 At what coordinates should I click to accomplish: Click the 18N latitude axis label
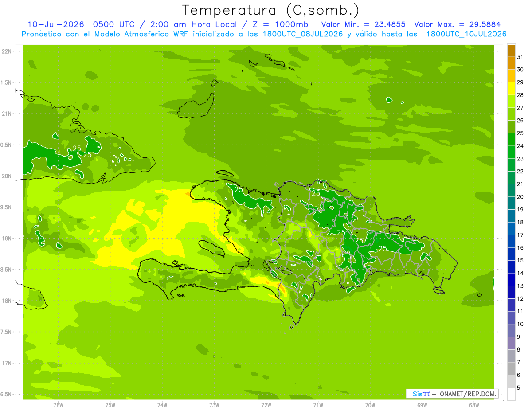pyautogui.click(x=7, y=301)
